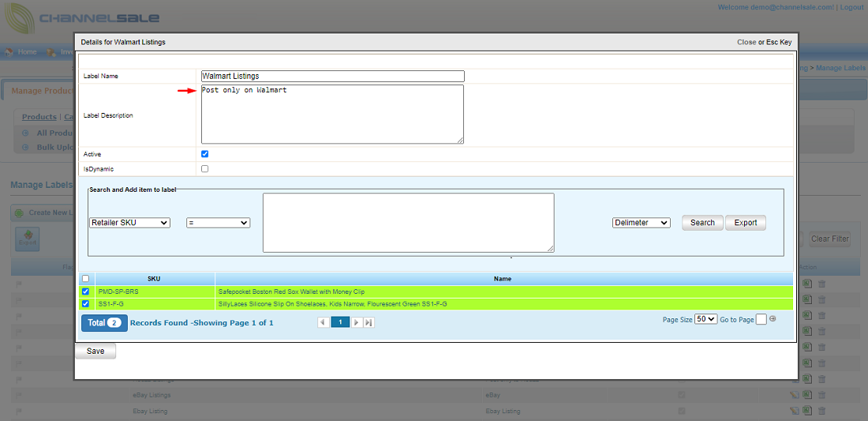The width and height of the screenshot is (868, 421).
Task: Click the go-to-page arrow icon
Action: tap(773, 318)
